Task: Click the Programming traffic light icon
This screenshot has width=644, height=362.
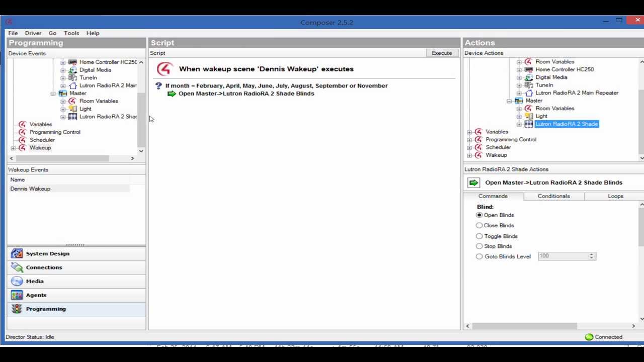Action: point(17,309)
